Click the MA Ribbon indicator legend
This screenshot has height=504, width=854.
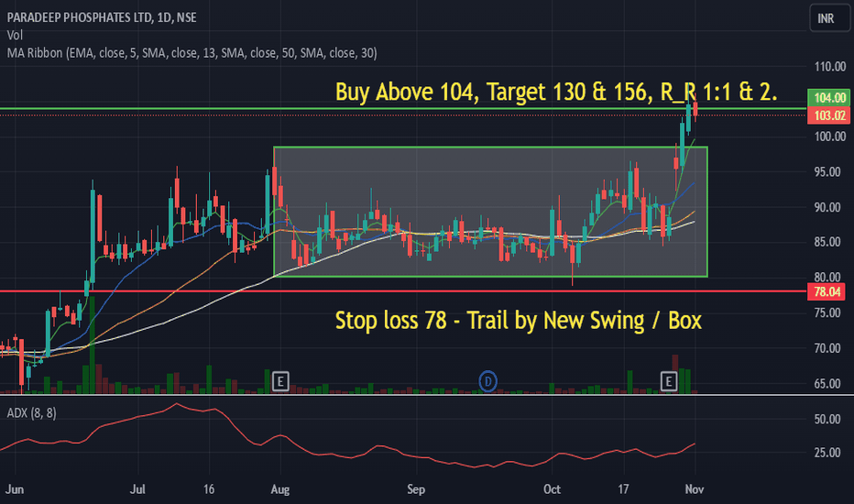192,53
